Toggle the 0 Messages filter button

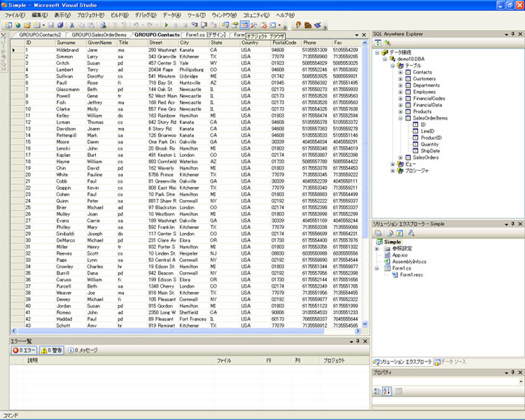83,350
